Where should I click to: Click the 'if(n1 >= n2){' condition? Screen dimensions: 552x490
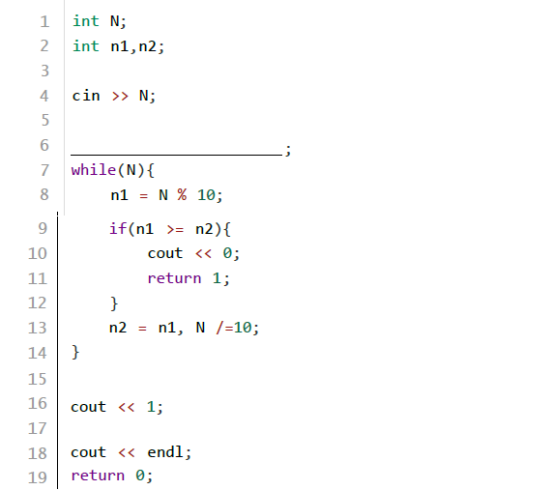click(x=170, y=229)
